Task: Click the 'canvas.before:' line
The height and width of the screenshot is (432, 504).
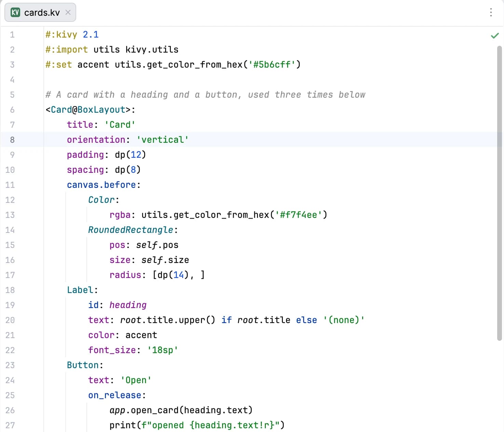Action: (x=104, y=185)
